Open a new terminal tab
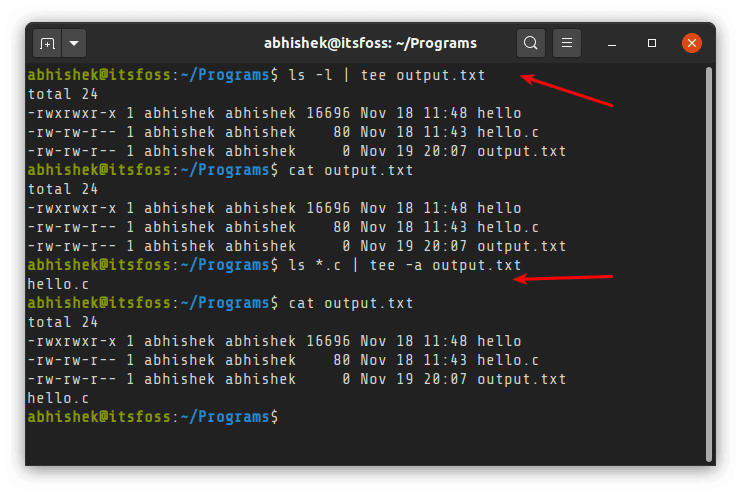This screenshot has height=494, width=741. 47,44
